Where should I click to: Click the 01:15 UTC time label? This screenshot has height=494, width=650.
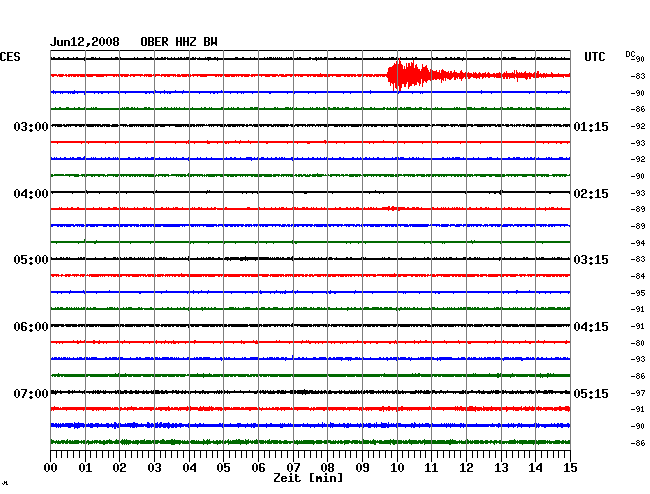[591, 127]
